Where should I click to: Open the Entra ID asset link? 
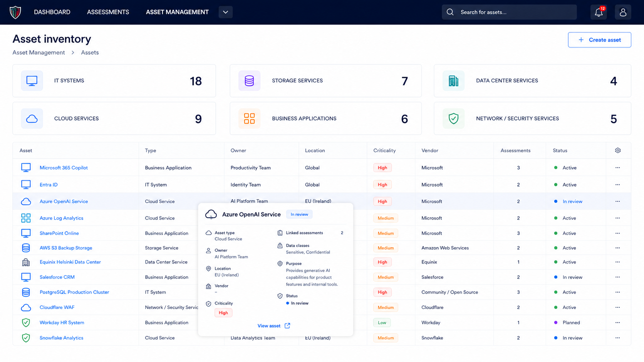tap(49, 185)
